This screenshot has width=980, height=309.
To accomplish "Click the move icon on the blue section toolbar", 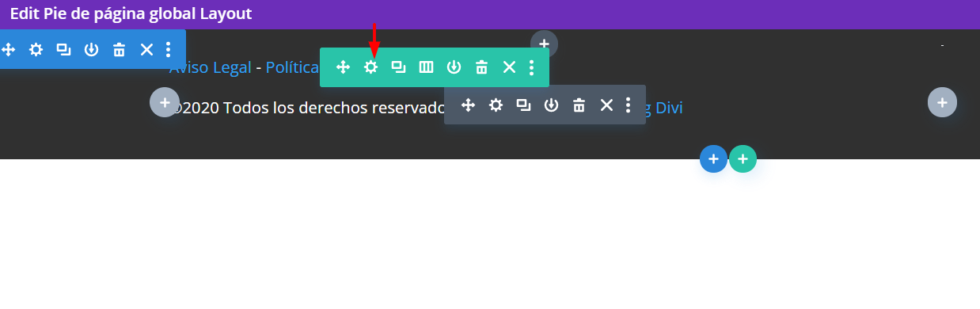I will [x=8, y=49].
